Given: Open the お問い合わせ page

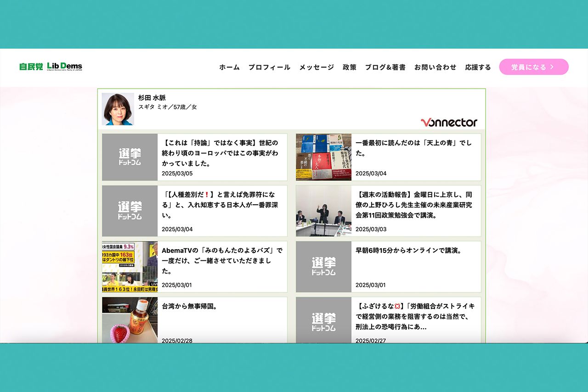Looking at the screenshot, I should [x=435, y=67].
